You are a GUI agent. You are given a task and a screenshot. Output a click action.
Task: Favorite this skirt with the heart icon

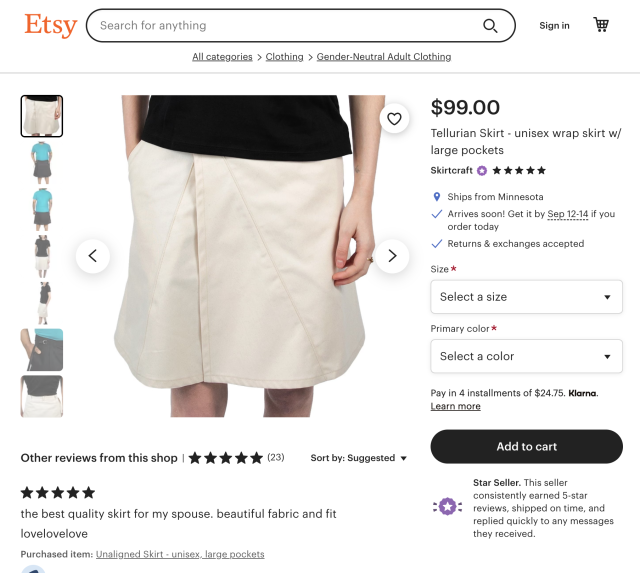pos(394,119)
